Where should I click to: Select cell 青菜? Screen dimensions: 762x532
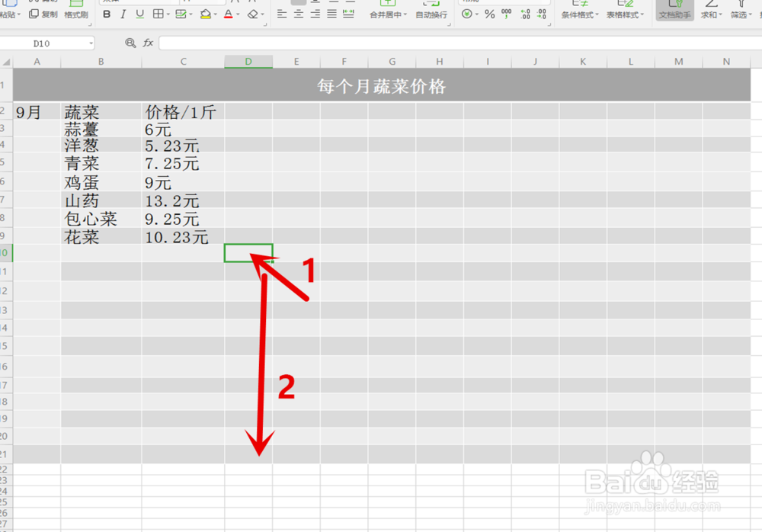pos(101,163)
